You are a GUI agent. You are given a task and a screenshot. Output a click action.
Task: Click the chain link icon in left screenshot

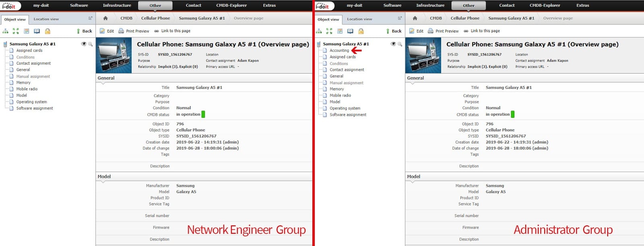(x=157, y=31)
